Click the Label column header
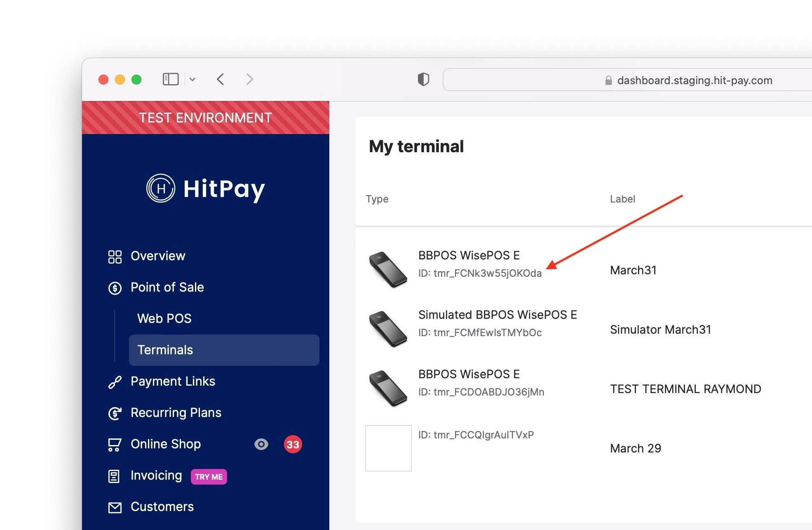The width and height of the screenshot is (812, 530). tap(622, 199)
